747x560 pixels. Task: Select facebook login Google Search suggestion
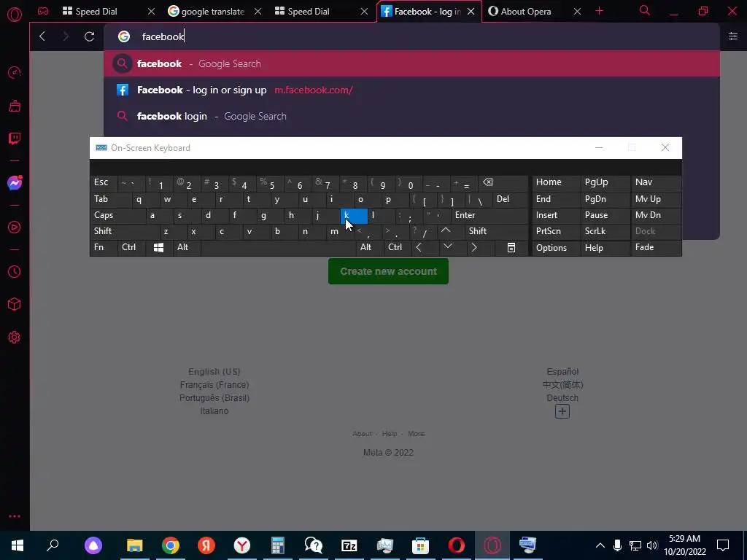(411, 116)
